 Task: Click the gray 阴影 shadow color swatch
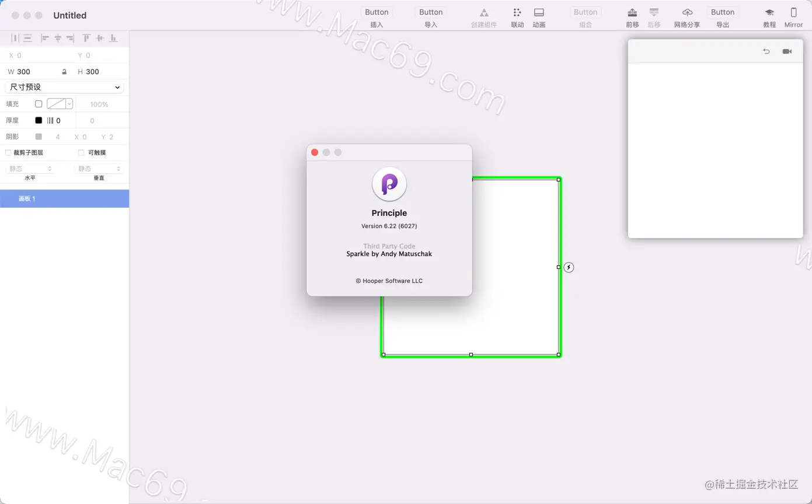click(39, 136)
